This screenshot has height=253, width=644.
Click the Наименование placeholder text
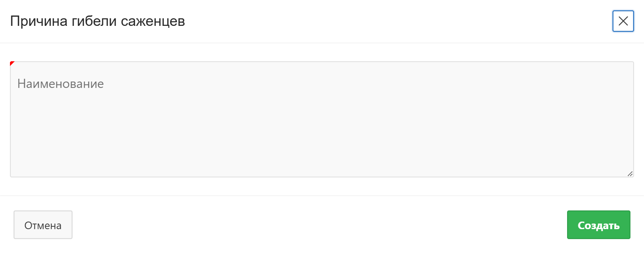pos(61,84)
